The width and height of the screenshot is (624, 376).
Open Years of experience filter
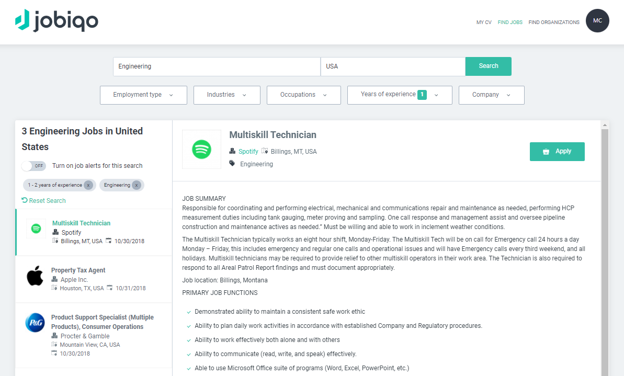[x=400, y=95]
